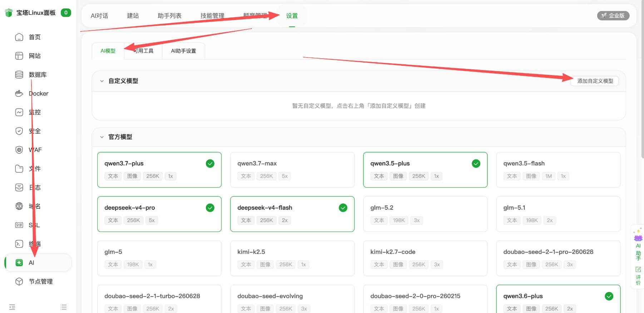Open 域名 domain icon in sidebar
Image resolution: width=644 pixels, height=313 pixels.
[19, 206]
